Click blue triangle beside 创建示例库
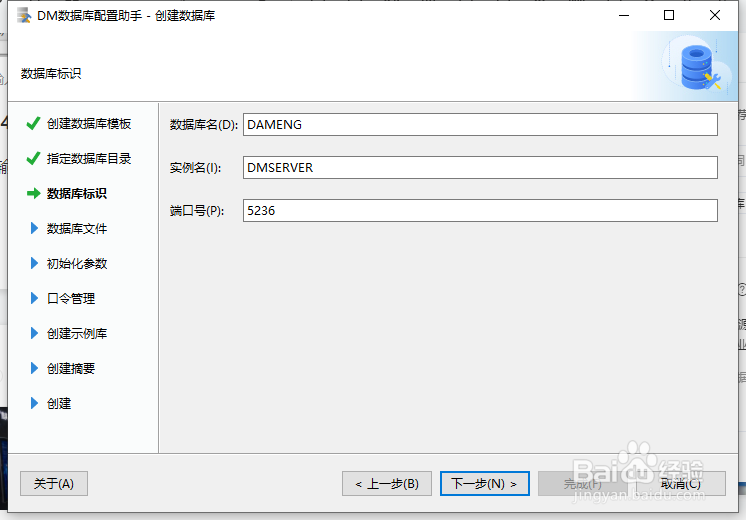The image size is (746, 520). pyautogui.click(x=34, y=333)
